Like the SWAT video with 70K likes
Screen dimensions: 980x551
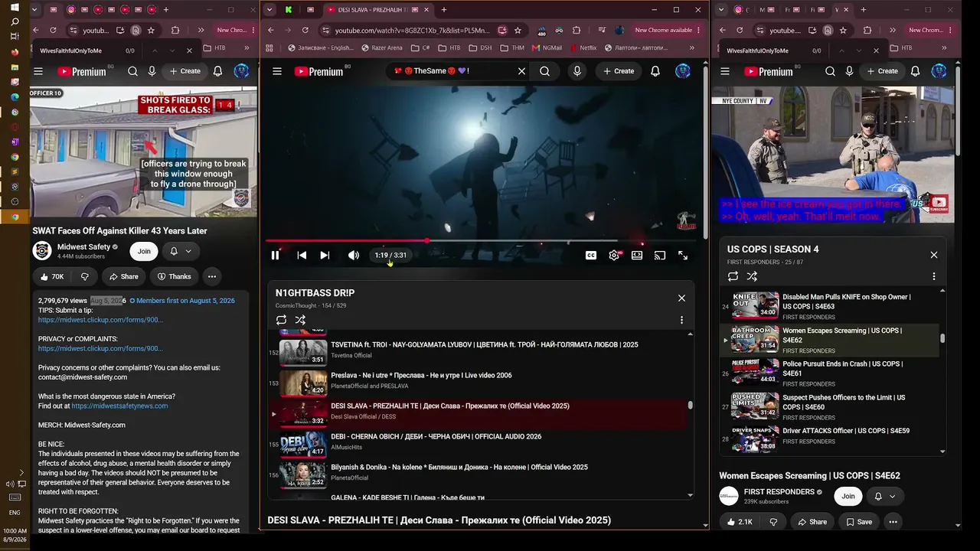(x=52, y=276)
